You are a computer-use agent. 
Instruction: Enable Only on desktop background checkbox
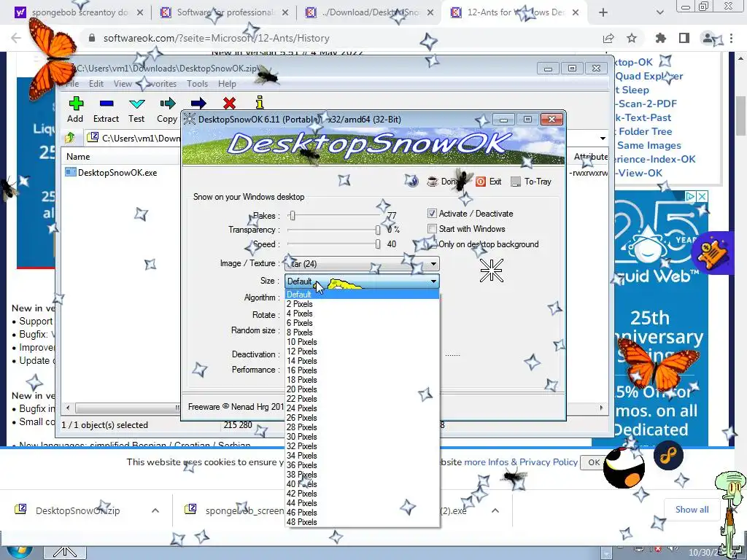pos(432,244)
